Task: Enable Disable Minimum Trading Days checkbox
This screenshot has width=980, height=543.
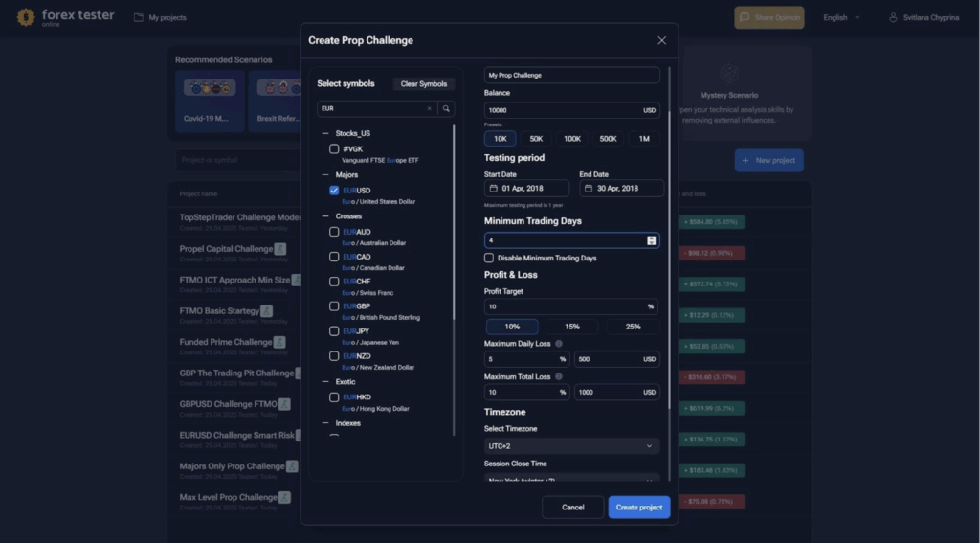Action: coord(489,258)
